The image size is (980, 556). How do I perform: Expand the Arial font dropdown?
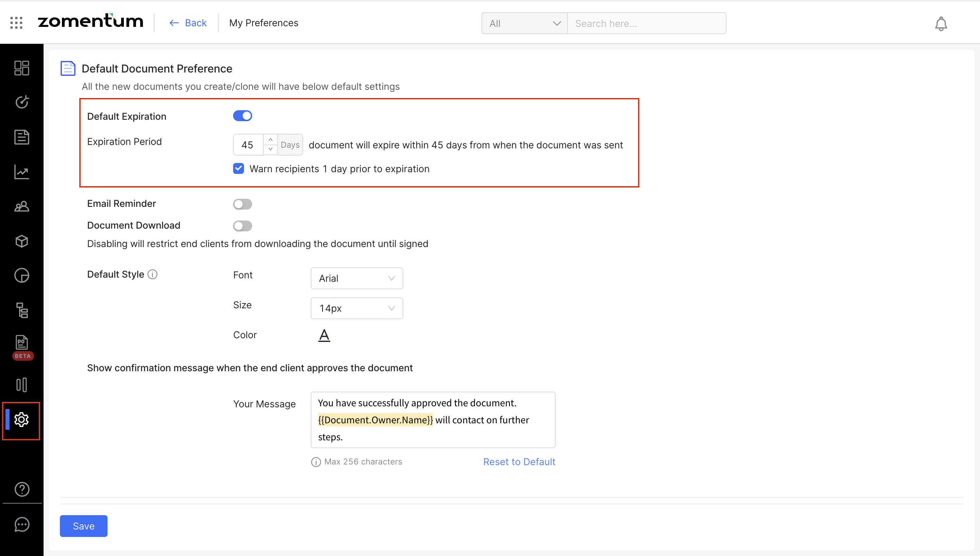click(x=357, y=278)
